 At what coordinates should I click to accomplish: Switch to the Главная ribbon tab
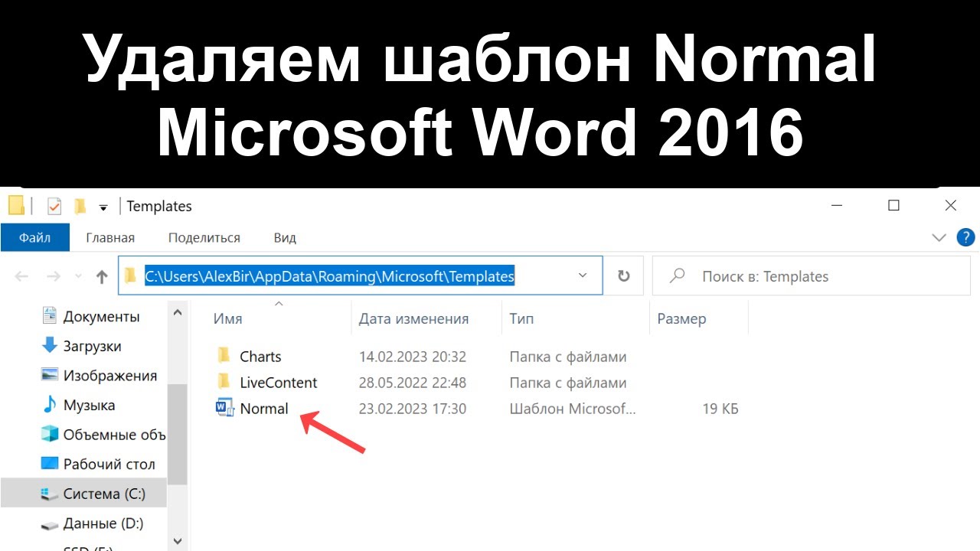pyautogui.click(x=110, y=237)
